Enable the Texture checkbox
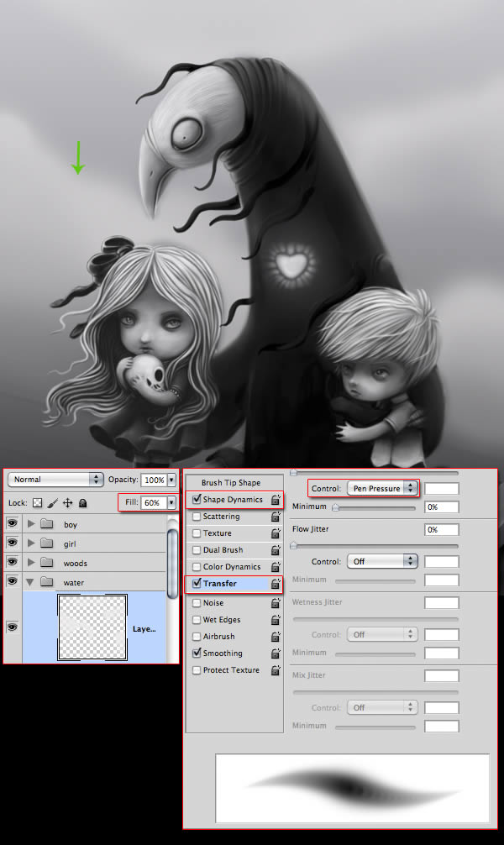 197,533
